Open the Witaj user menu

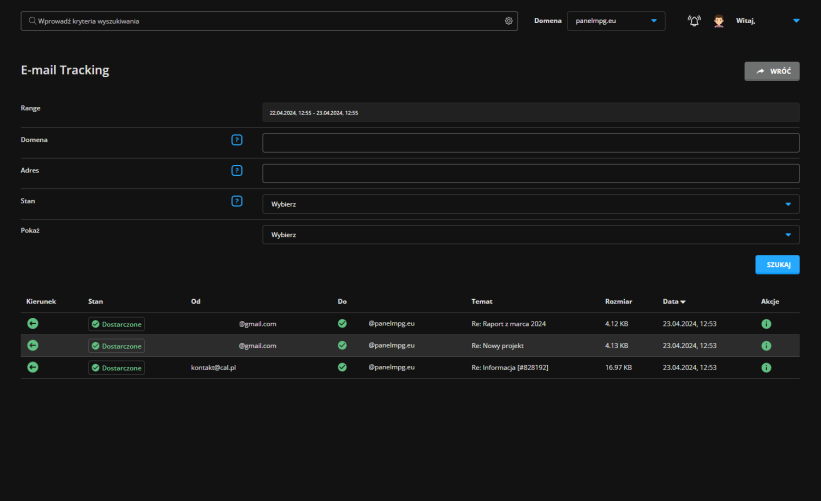(x=767, y=21)
